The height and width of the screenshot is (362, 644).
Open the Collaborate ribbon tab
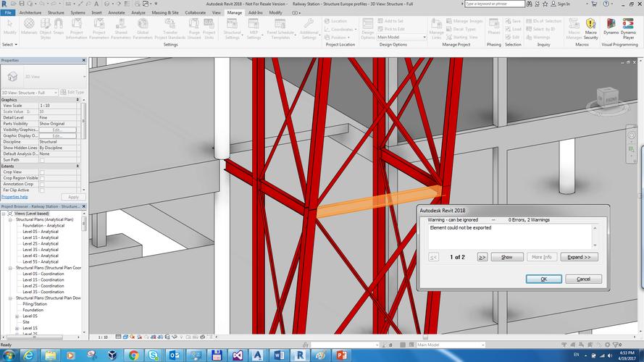[195, 13]
